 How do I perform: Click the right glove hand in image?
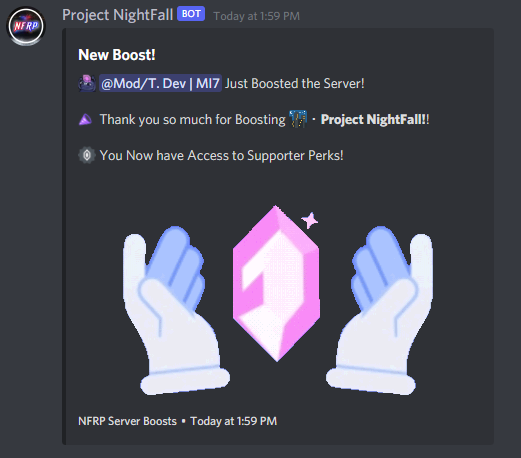pyautogui.click(x=379, y=310)
